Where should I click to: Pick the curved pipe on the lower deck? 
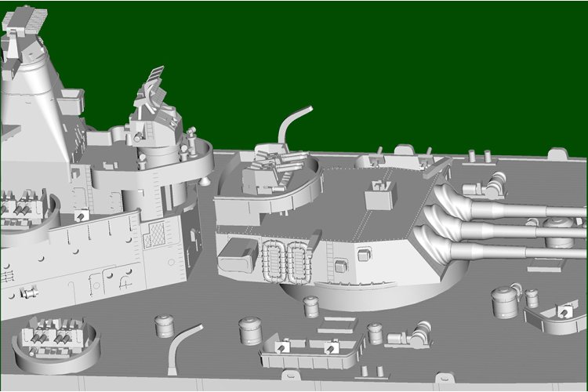pos(183,341)
